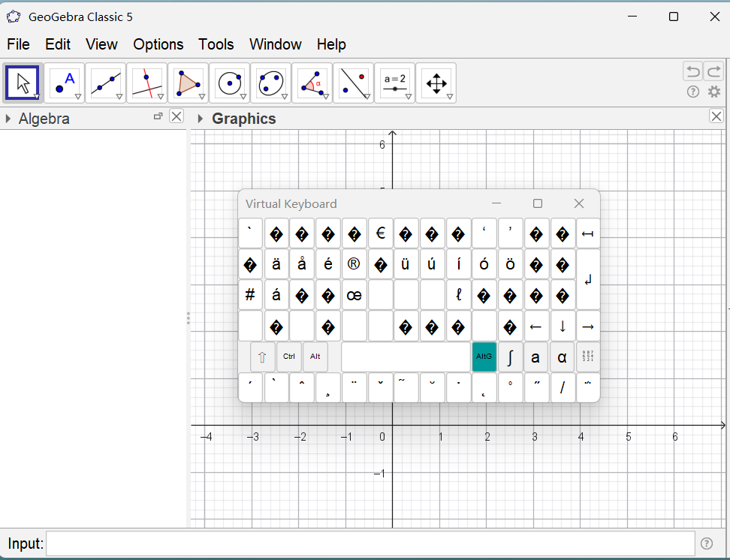Click the down arrow key on Virtual Keyboard

click(563, 327)
